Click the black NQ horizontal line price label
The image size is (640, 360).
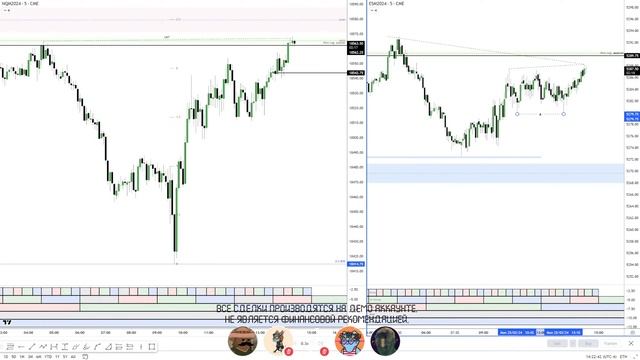[356, 73]
